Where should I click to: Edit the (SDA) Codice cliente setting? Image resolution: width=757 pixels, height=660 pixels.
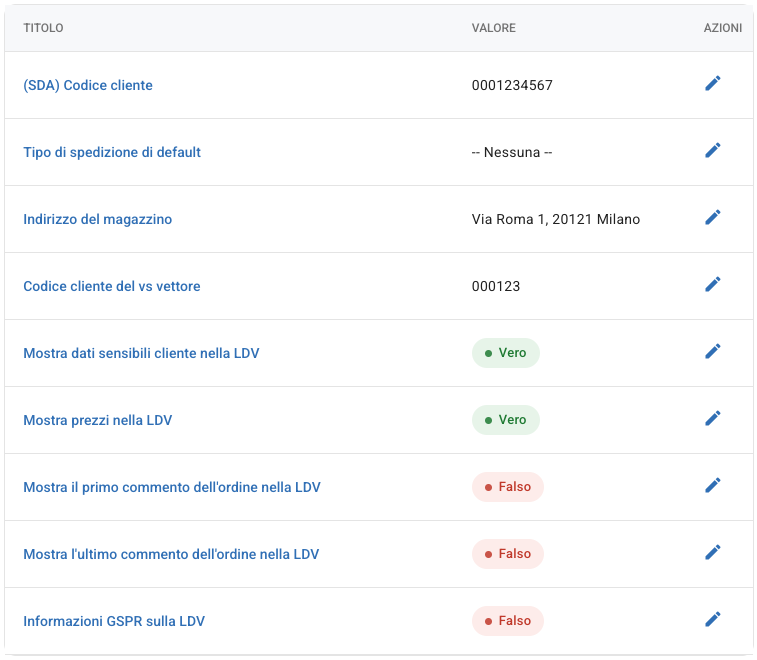713,84
